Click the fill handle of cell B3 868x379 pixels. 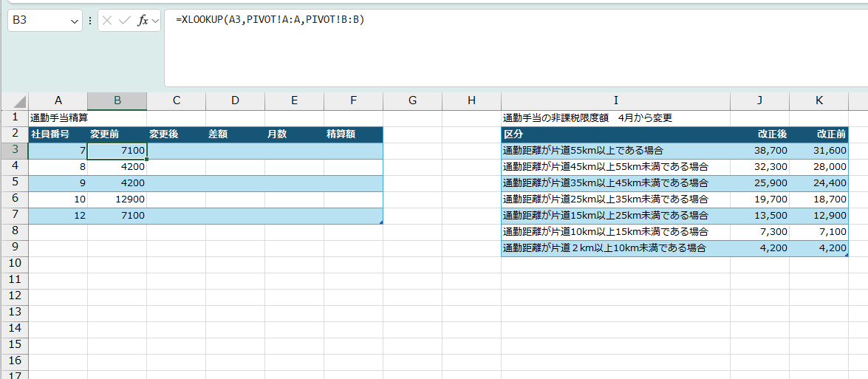(x=147, y=159)
